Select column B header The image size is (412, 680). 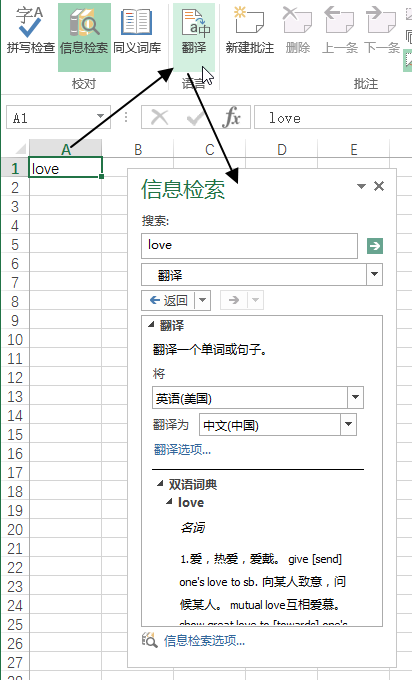point(138,149)
